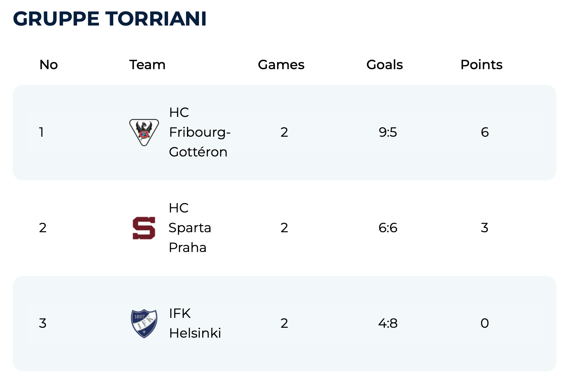The width and height of the screenshot is (570, 392).
Task: Click Fribourg-Gottéron's 6 points value
Action: pyautogui.click(x=485, y=132)
